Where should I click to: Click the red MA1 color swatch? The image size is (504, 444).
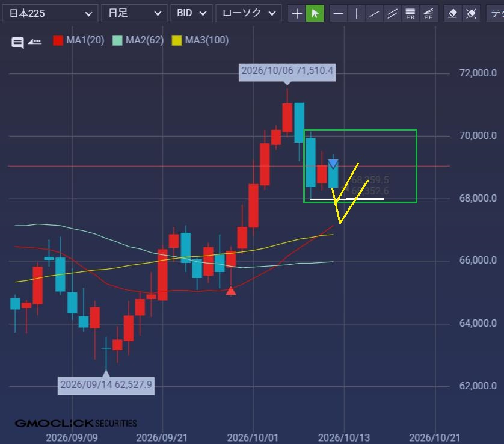point(58,40)
